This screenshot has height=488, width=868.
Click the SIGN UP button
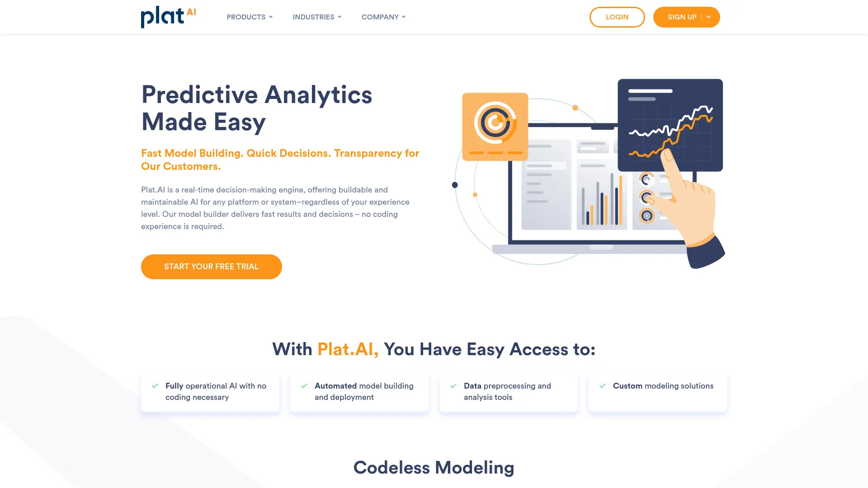[x=682, y=17]
